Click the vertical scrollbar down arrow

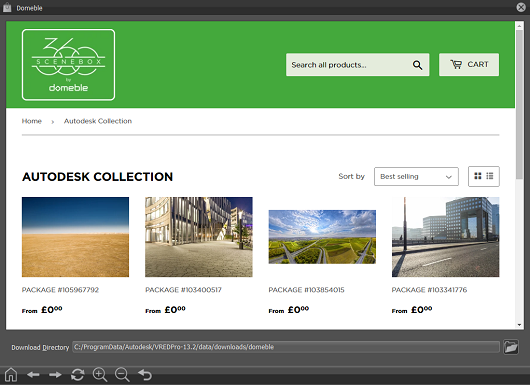(519, 325)
